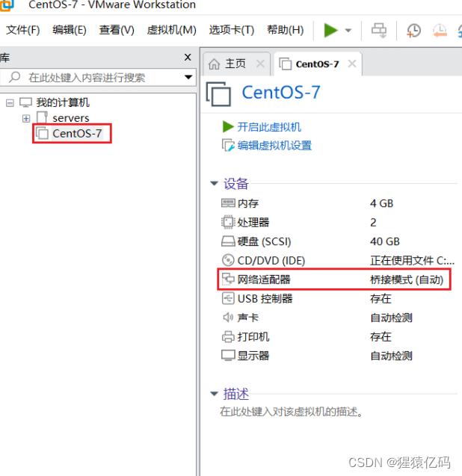Open the 选项卡(T) menu
Viewport: 462px width, 476px height.
(x=232, y=30)
